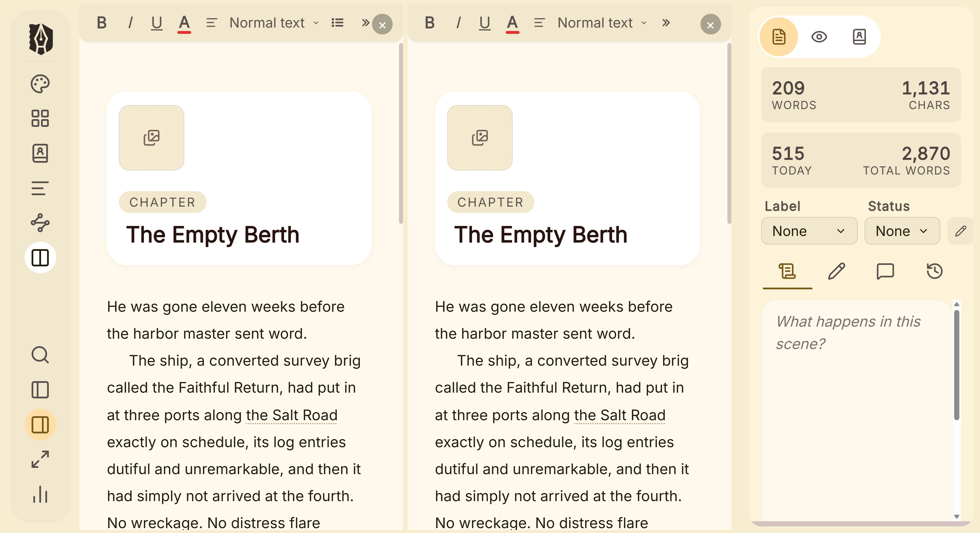
Task: Click synopsis scrollbar down arrow
Action: tap(956, 516)
